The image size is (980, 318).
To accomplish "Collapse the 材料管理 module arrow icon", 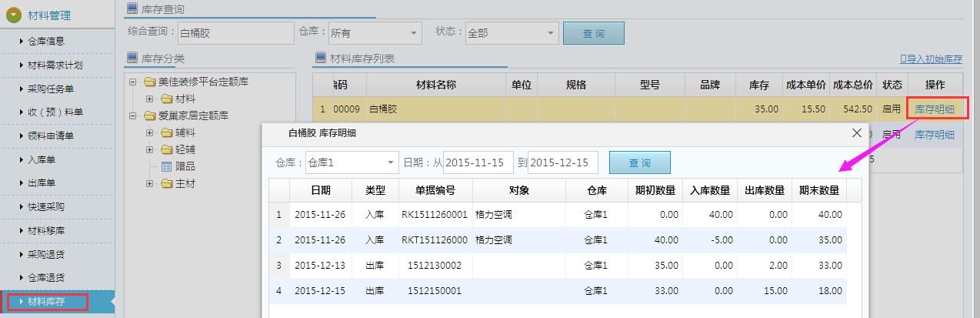I will click(13, 15).
